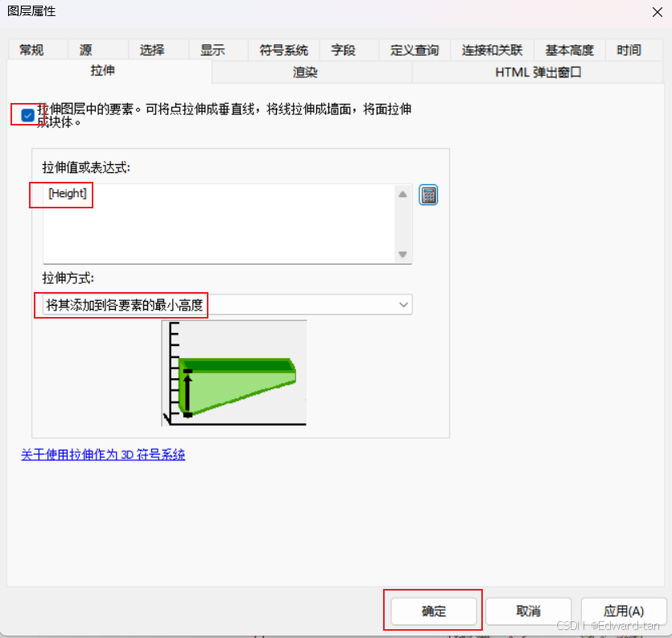The width and height of the screenshot is (672, 638).
Task: Select the 定义查询 tab
Action: (414, 50)
